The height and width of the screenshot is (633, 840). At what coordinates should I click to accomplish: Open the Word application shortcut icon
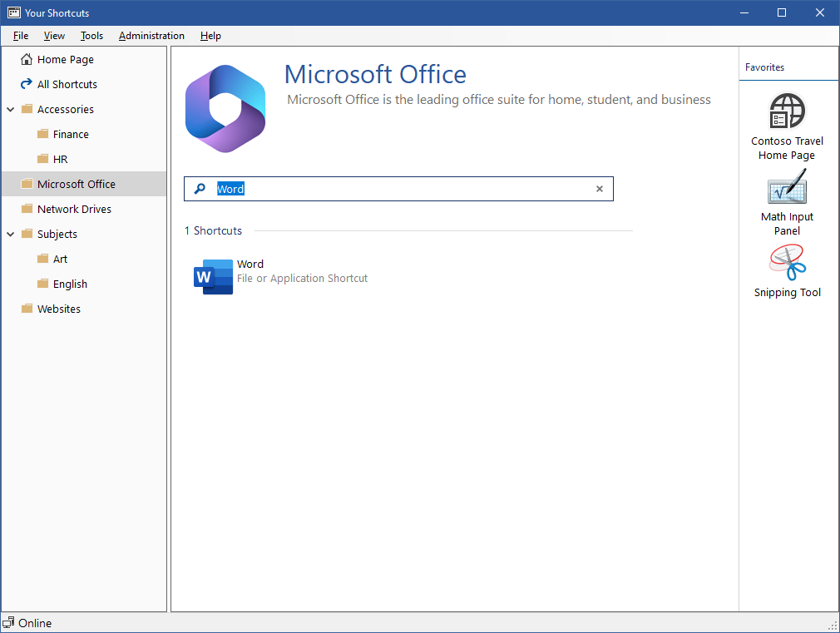213,277
